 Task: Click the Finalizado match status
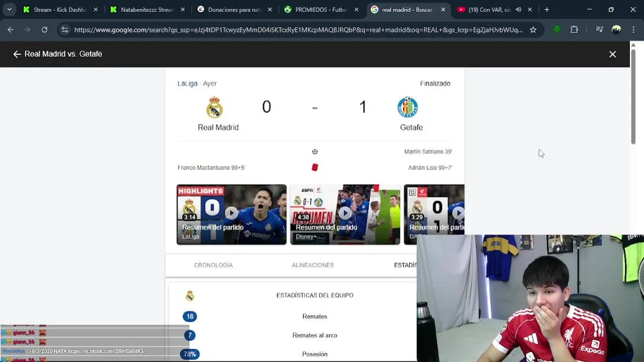pyautogui.click(x=435, y=83)
